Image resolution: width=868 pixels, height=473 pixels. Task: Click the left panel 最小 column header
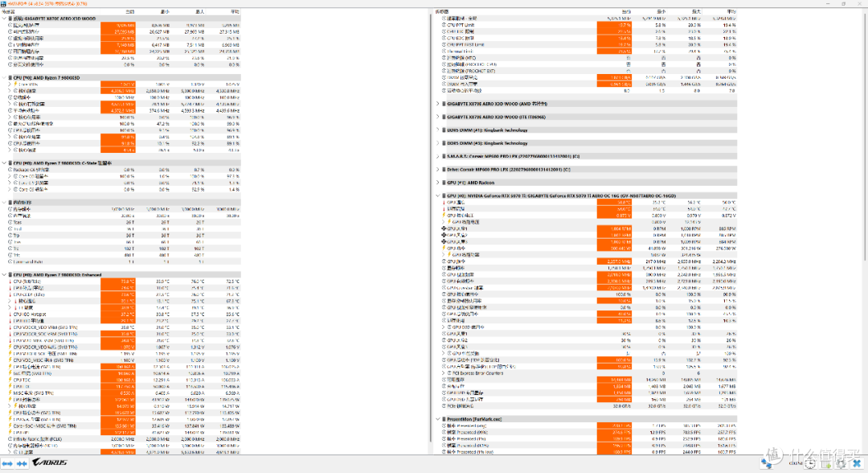tap(153, 11)
